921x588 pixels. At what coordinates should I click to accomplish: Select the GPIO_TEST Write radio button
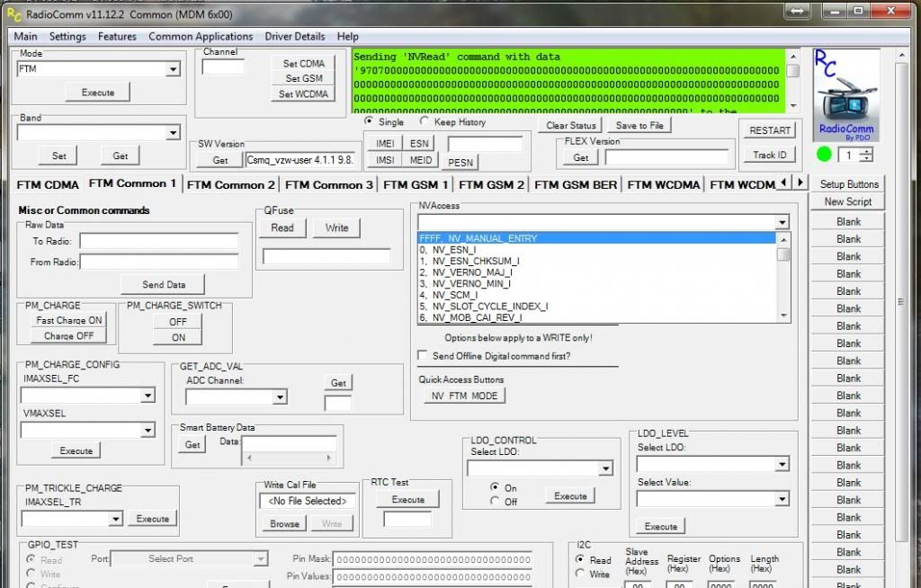click(31, 574)
